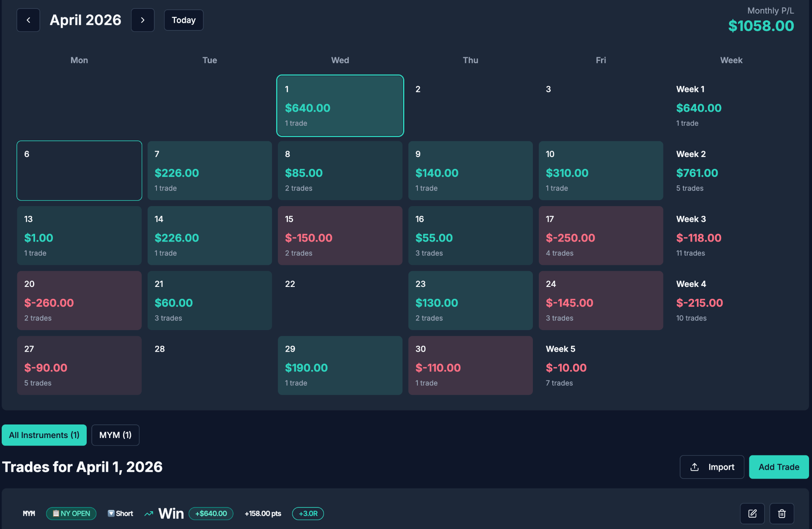Select April 22 empty day cell
This screenshot has width=812, height=529.
tap(340, 300)
